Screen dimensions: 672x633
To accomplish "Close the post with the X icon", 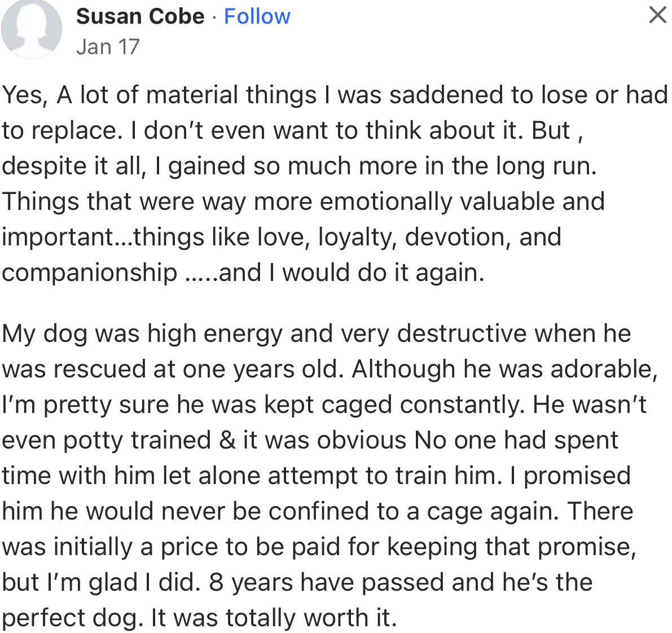I will coord(657,15).
